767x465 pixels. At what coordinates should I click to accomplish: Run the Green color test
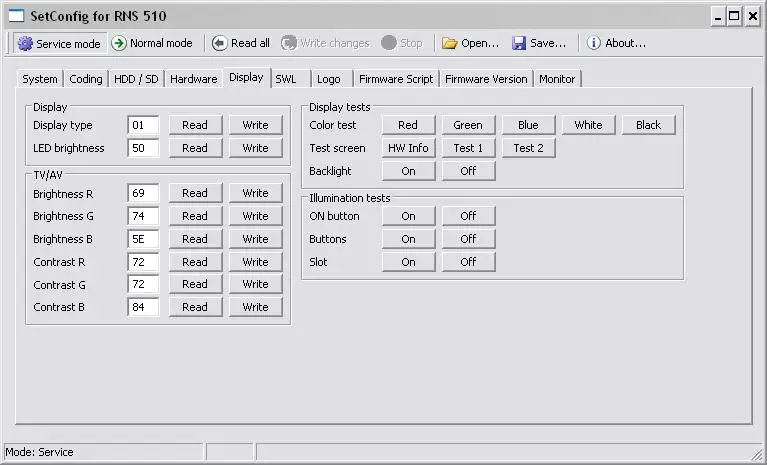469,125
